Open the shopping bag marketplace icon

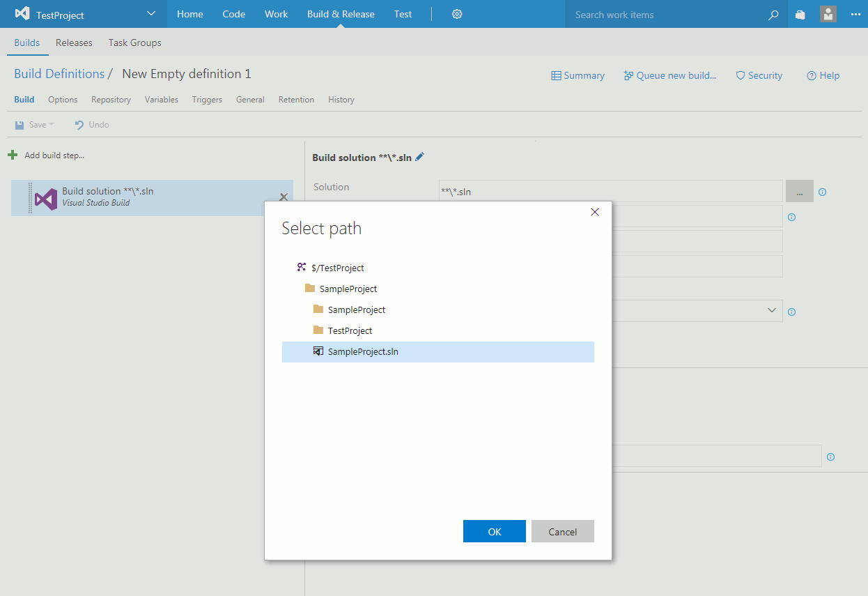800,15
